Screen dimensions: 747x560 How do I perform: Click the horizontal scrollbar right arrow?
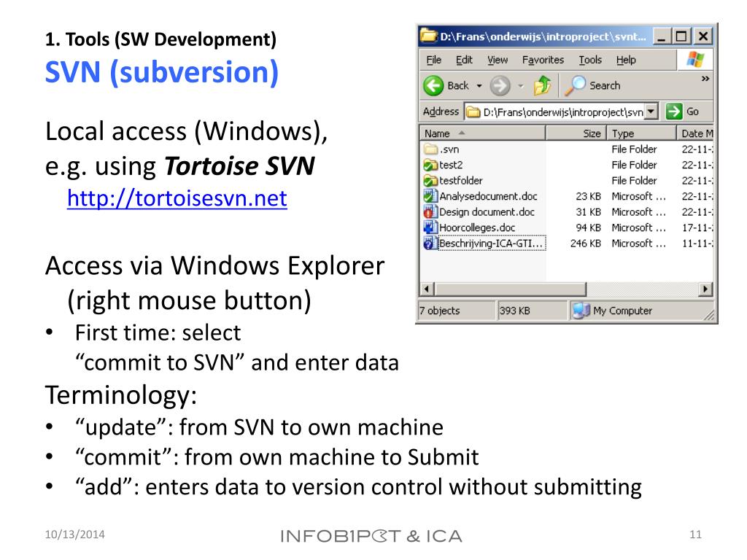click(x=705, y=289)
